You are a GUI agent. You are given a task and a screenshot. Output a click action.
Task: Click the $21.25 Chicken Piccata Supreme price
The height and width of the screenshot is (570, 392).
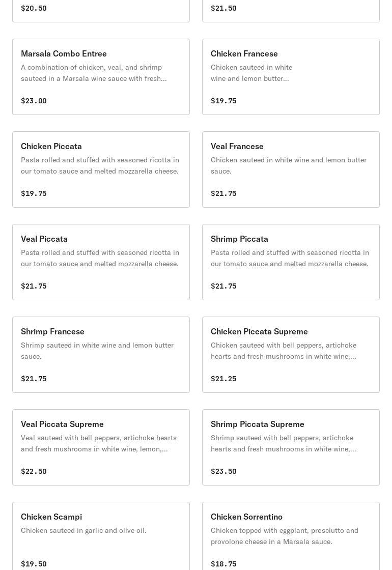pos(223,379)
